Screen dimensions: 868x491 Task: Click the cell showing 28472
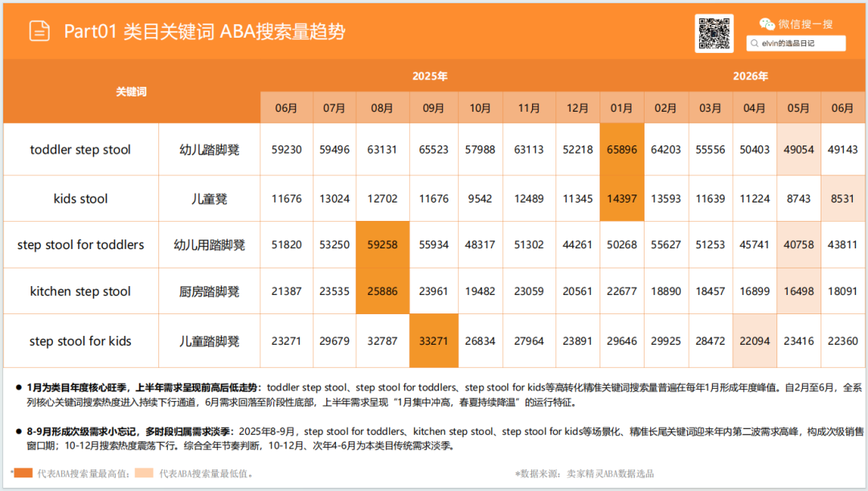pos(710,341)
